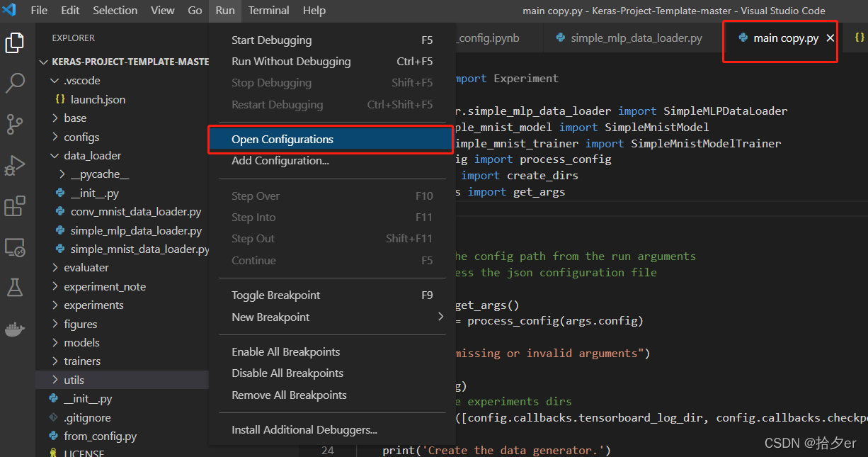Open the Go menu
Screen dimensions: 868x457
click(x=195, y=10)
